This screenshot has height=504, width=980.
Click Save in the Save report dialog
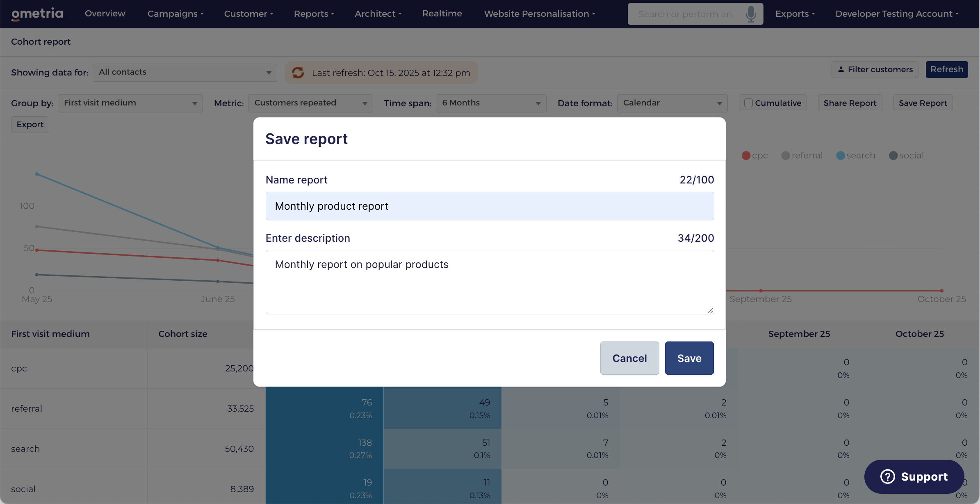(x=689, y=358)
